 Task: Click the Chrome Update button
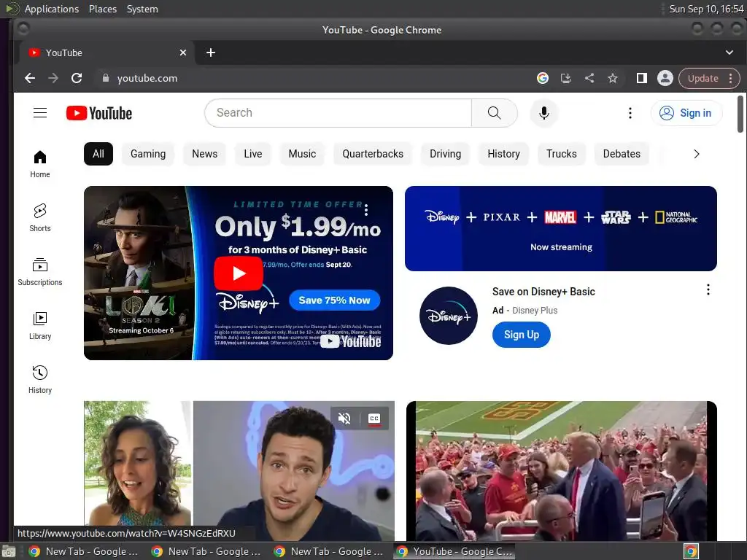click(703, 79)
